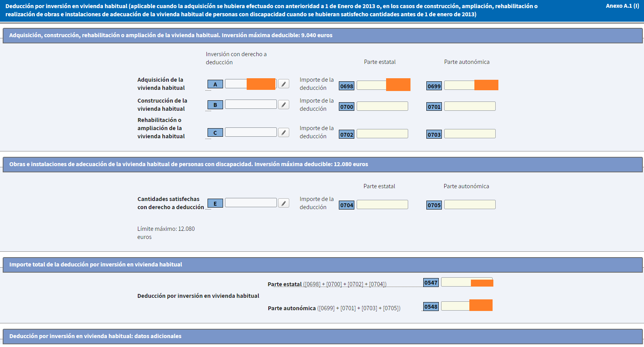
Task: Click the box code label 0547
Action: 431,283
